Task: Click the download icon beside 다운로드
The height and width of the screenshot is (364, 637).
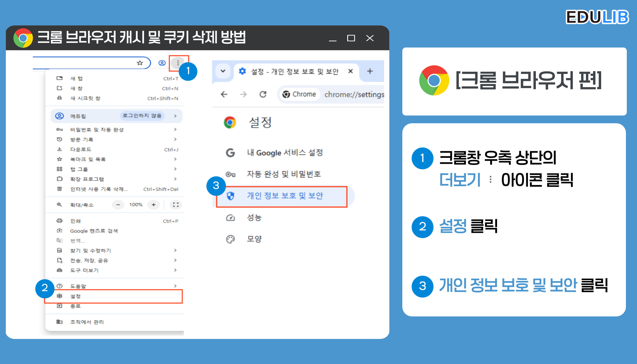Action: (59, 149)
